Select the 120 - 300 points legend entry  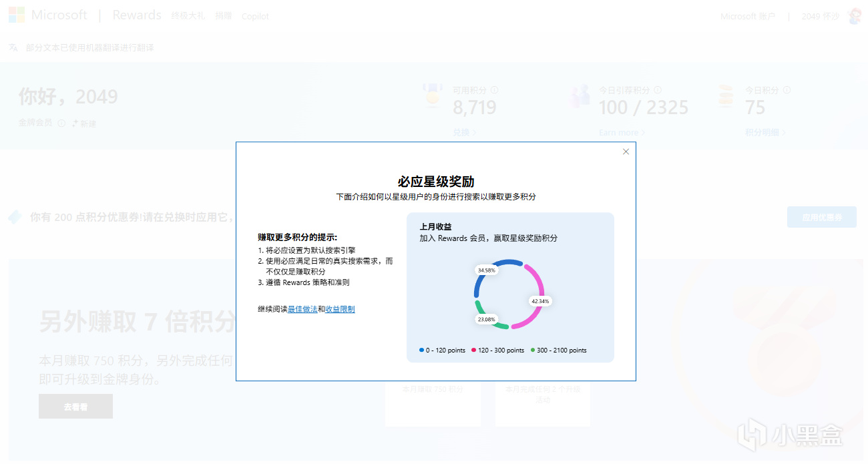(498, 351)
